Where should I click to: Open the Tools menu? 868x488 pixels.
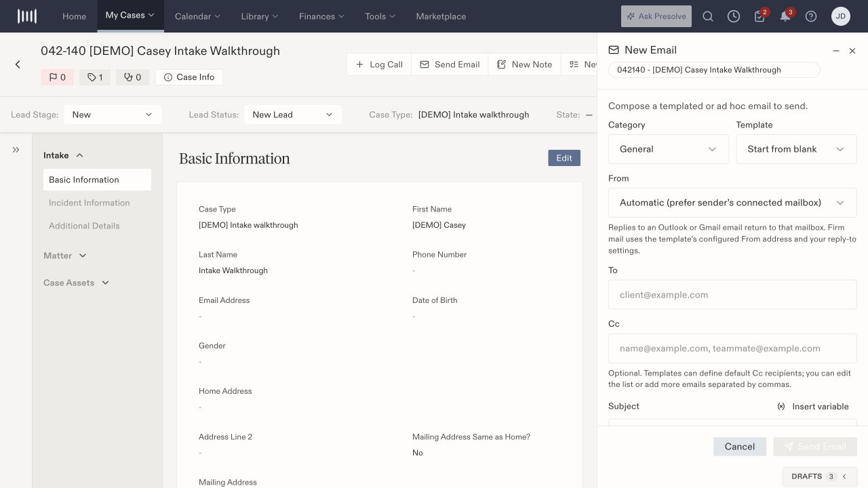click(x=380, y=16)
